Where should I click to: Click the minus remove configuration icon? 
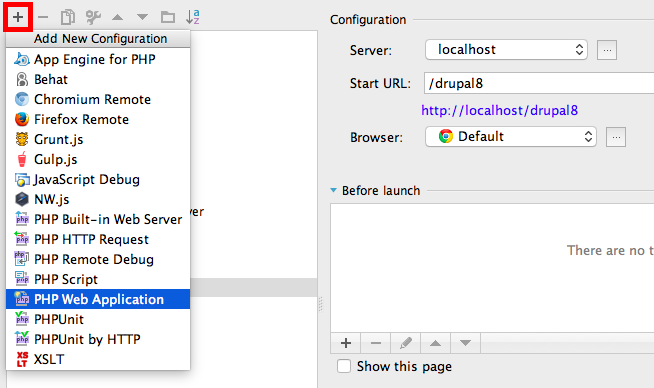pyautogui.click(x=43, y=17)
